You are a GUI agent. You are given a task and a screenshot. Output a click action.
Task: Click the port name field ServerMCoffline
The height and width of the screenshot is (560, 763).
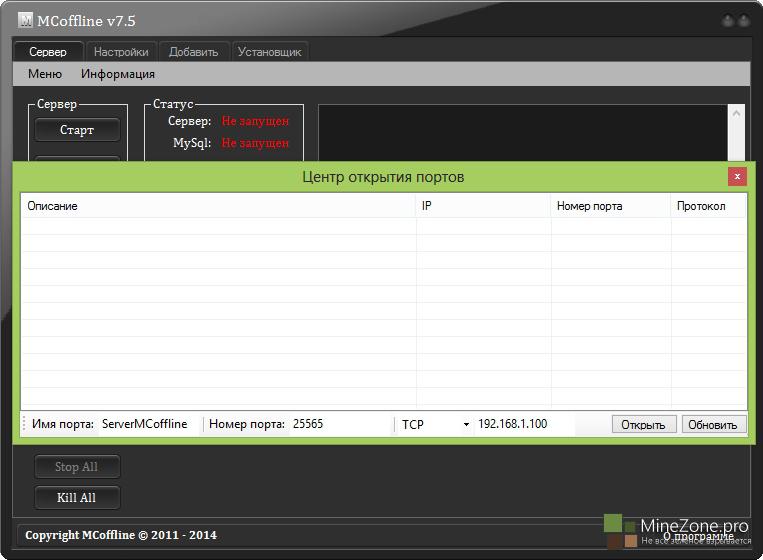click(148, 425)
